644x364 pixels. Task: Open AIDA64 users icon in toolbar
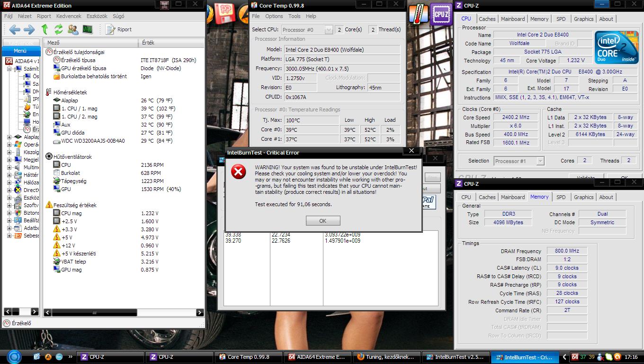point(73,29)
